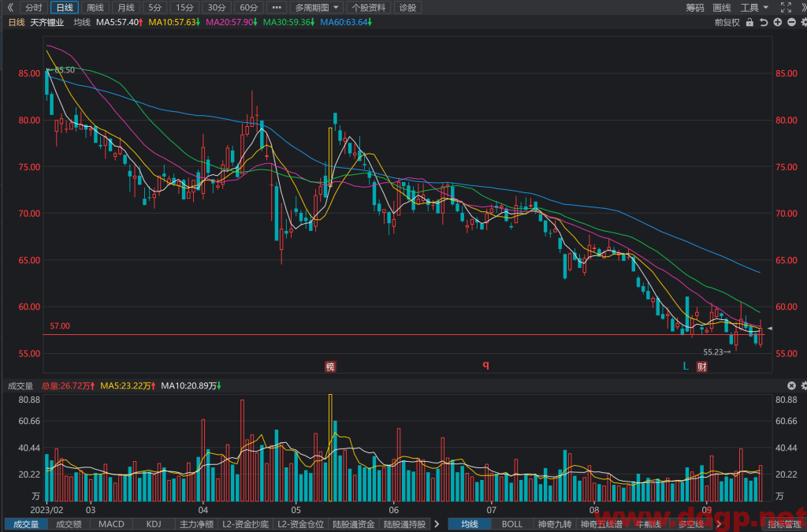Select the MACD indicator tab
Image resolution: width=807 pixels, height=532 pixels.
pos(111,524)
